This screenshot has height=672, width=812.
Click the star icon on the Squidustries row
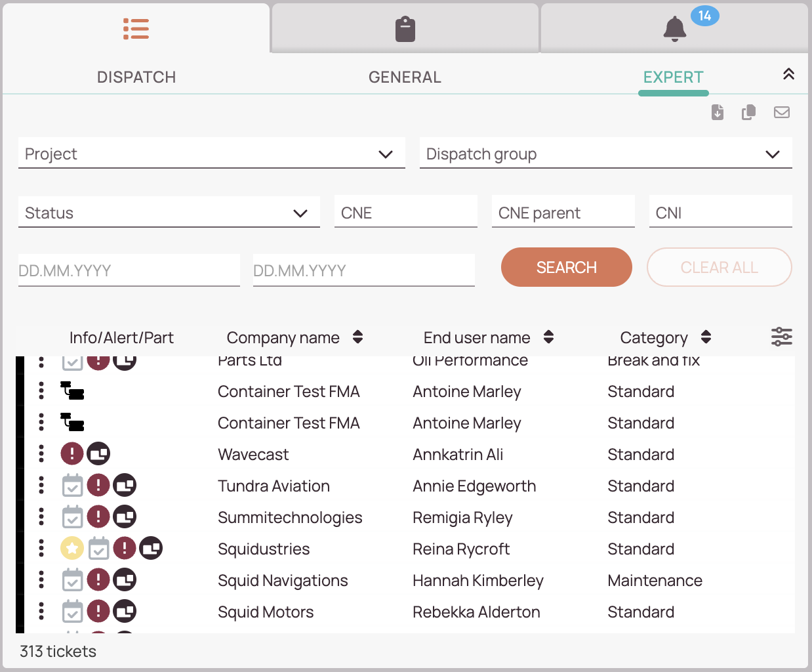coord(72,548)
